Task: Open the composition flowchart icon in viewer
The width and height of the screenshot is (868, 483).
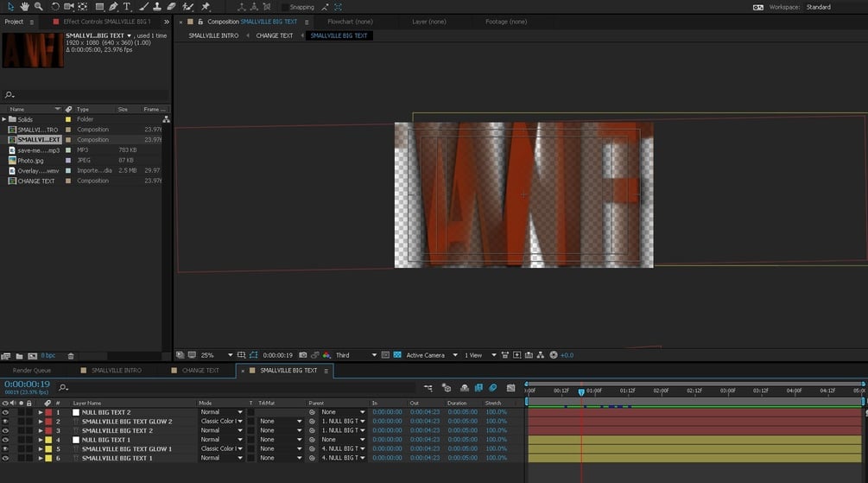Action: [541, 355]
